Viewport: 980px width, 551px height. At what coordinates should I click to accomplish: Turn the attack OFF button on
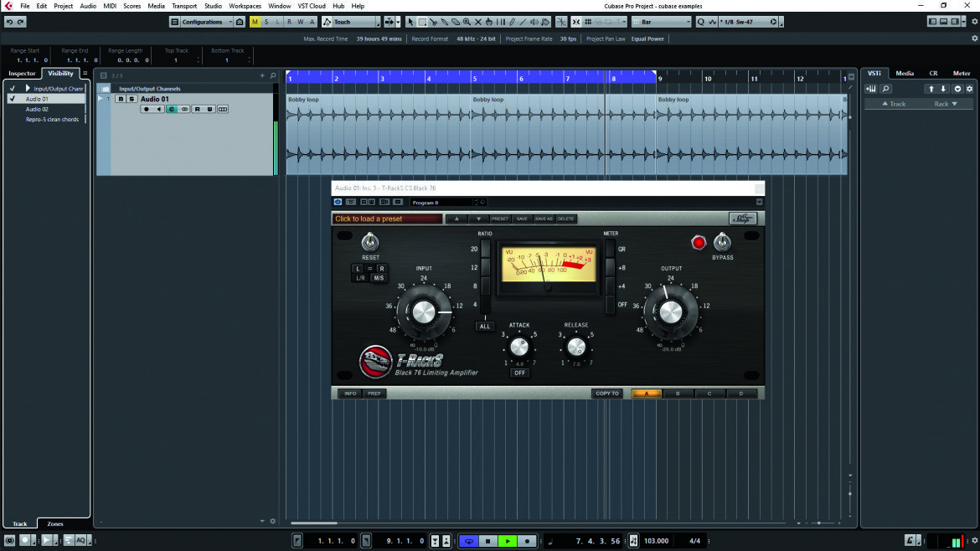pos(519,373)
